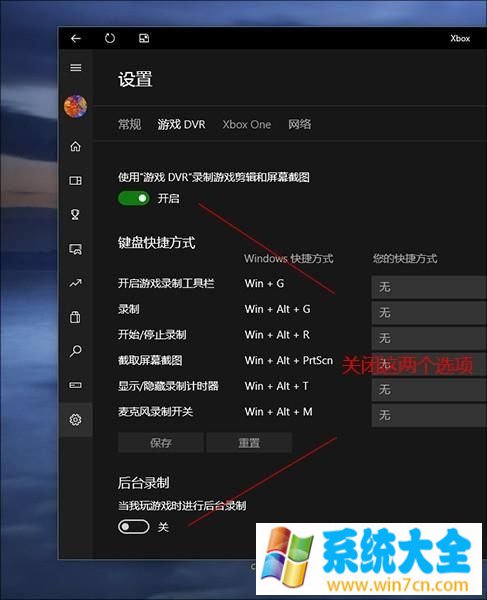Switch to the 常规 tab
This screenshot has height=600, width=487.
click(129, 124)
